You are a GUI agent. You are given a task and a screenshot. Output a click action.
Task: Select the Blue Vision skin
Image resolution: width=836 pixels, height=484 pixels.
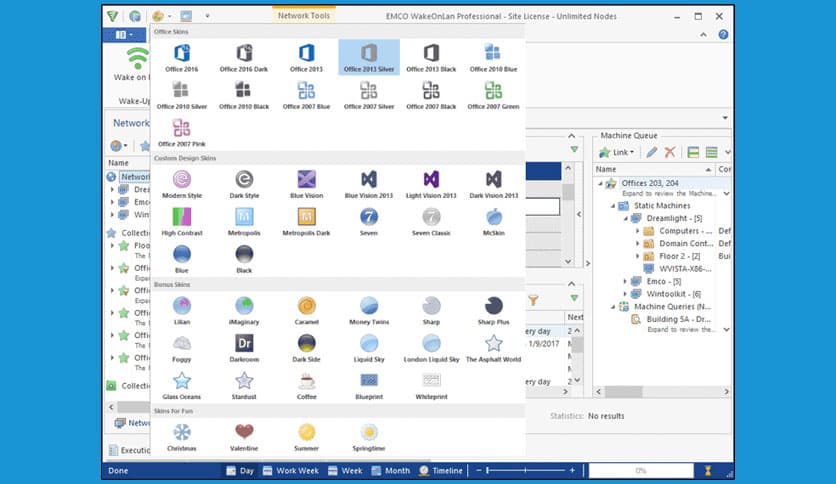coord(306,184)
